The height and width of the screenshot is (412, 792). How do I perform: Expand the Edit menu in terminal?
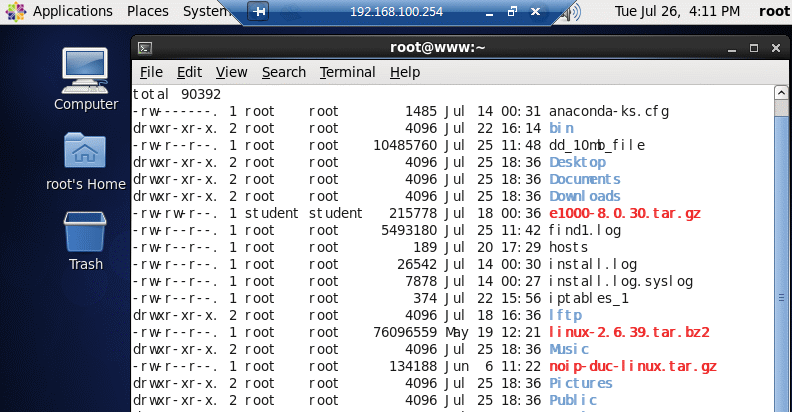(189, 72)
